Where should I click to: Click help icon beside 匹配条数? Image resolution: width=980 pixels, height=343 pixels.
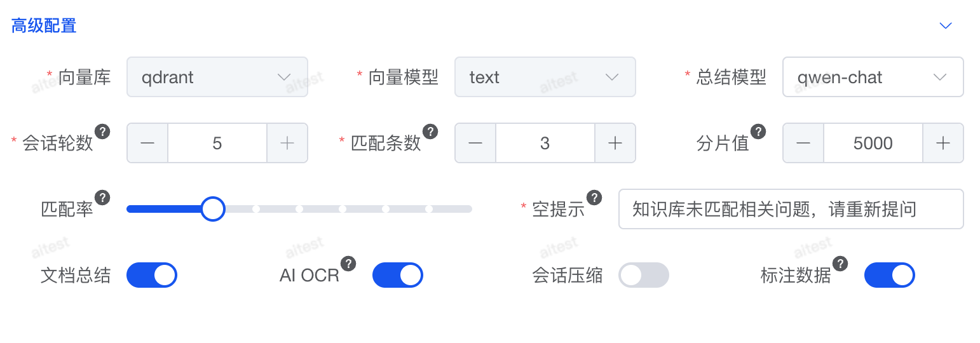click(x=430, y=131)
